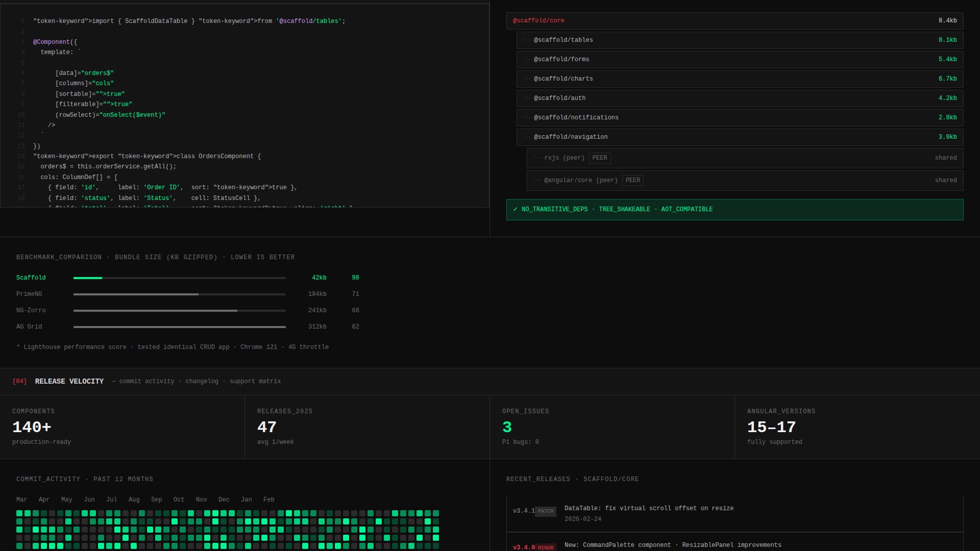The image size is (980, 551).
Task: Open the @scaffold/tables dependency row
Action: click(x=740, y=40)
